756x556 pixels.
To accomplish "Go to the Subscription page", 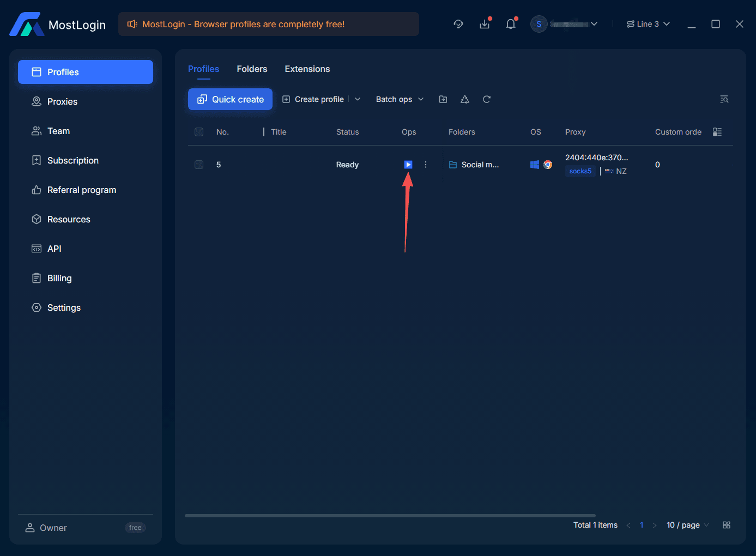I will pos(86,160).
